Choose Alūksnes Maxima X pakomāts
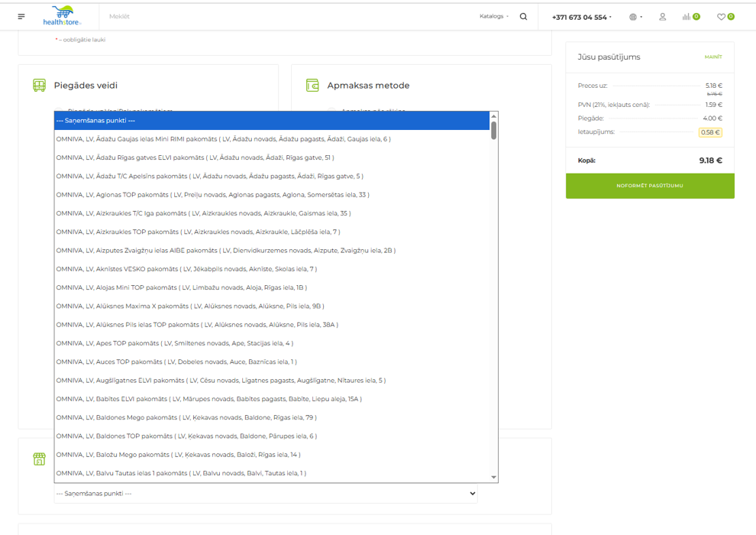Viewport: 756px width, 535px height. tap(272, 306)
